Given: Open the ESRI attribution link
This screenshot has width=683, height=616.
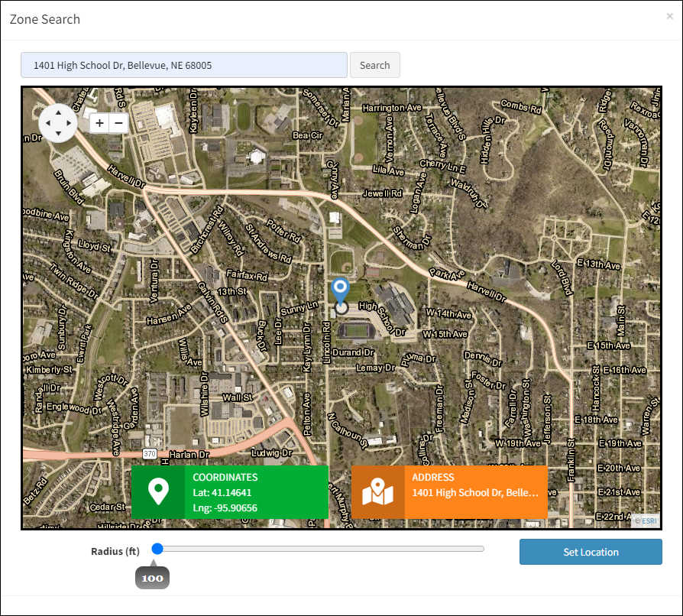Looking at the screenshot, I should click(649, 520).
